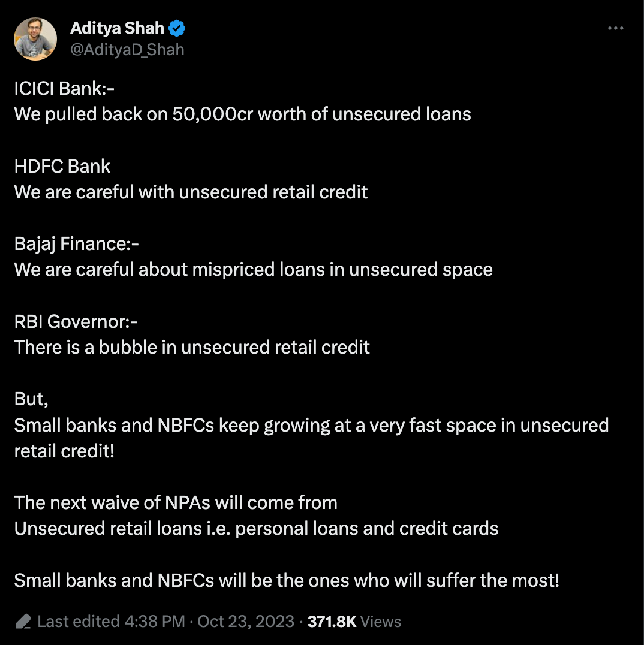Click the Aditya Shah display name
The width and height of the screenshot is (644, 645).
118,28
